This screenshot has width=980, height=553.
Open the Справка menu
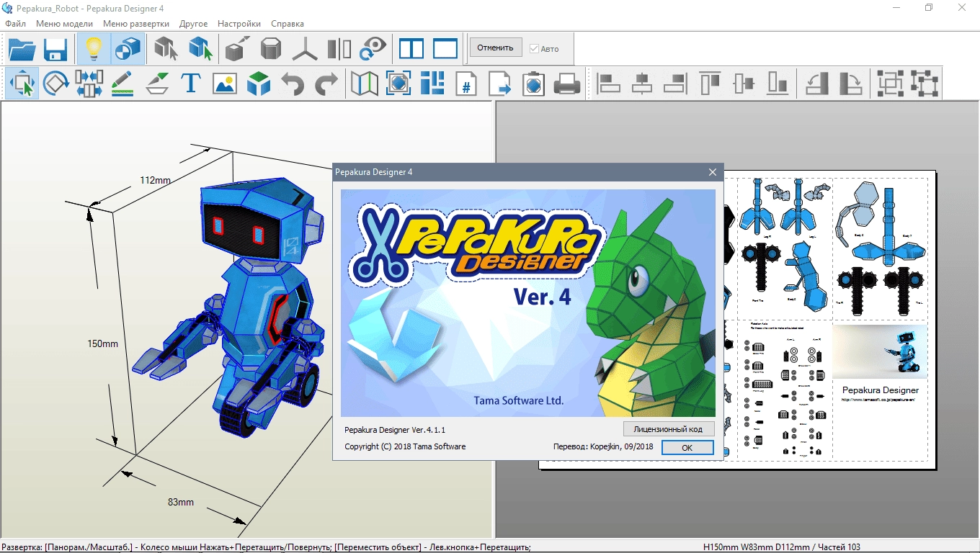288,24
